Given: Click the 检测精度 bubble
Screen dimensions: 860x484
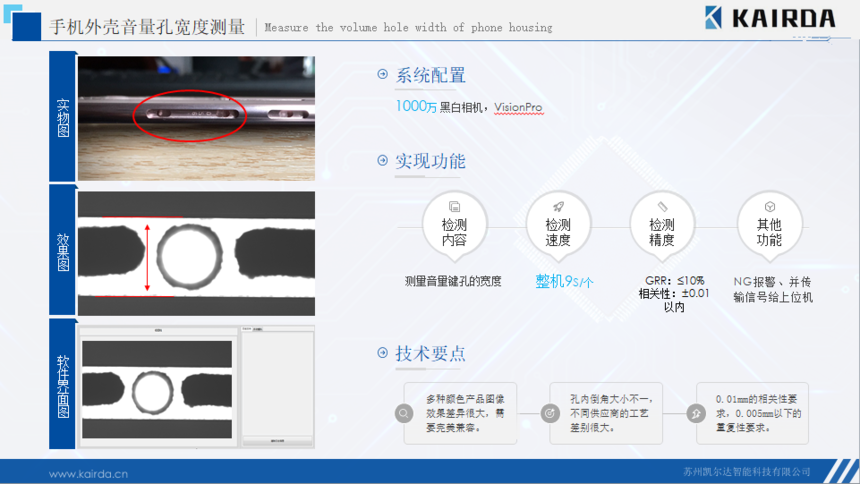Looking at the screenshot, I should point(663,226).
